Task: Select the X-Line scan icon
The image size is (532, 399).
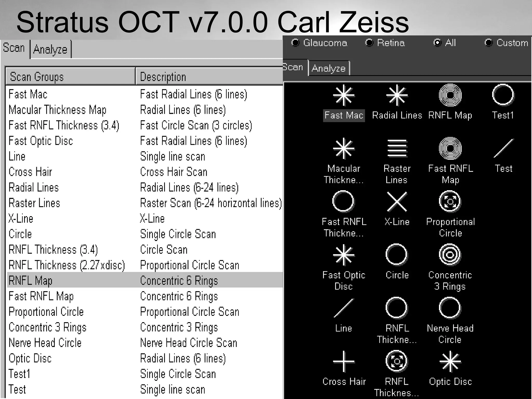Action: coord(397,202)
